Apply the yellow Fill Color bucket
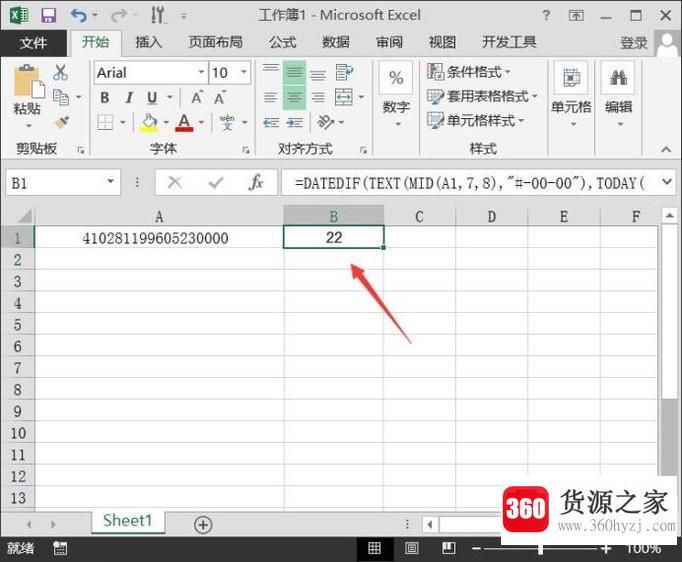The height and width of the screenshot is (562, 682). 149,122
